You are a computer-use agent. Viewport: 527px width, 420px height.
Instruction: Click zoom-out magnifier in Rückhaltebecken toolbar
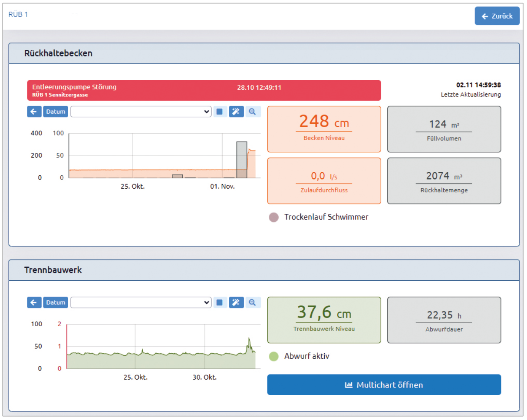click(253, 112)
